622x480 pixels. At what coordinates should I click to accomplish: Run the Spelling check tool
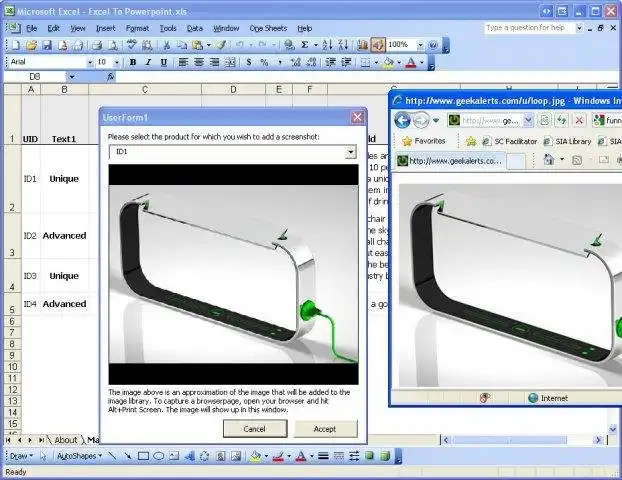(x=131, y=45)
